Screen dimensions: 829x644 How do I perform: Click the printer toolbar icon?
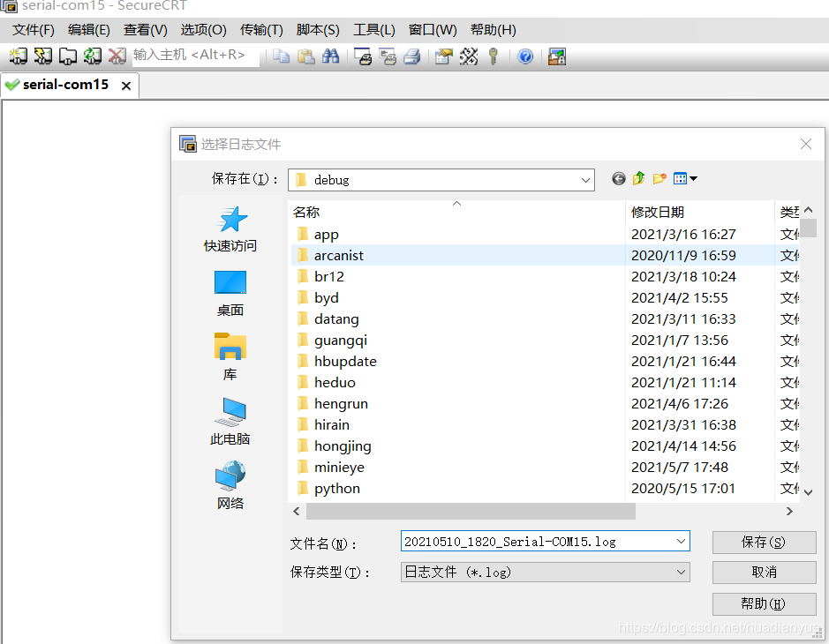pos(412,56)
